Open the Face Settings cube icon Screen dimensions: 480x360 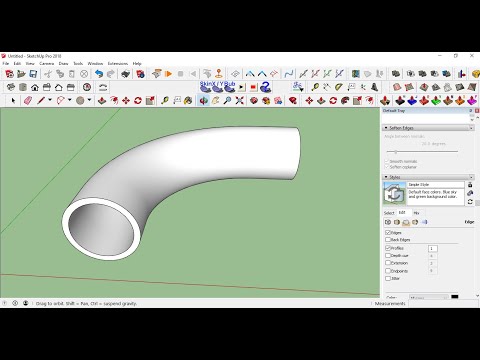pos(397,222)
